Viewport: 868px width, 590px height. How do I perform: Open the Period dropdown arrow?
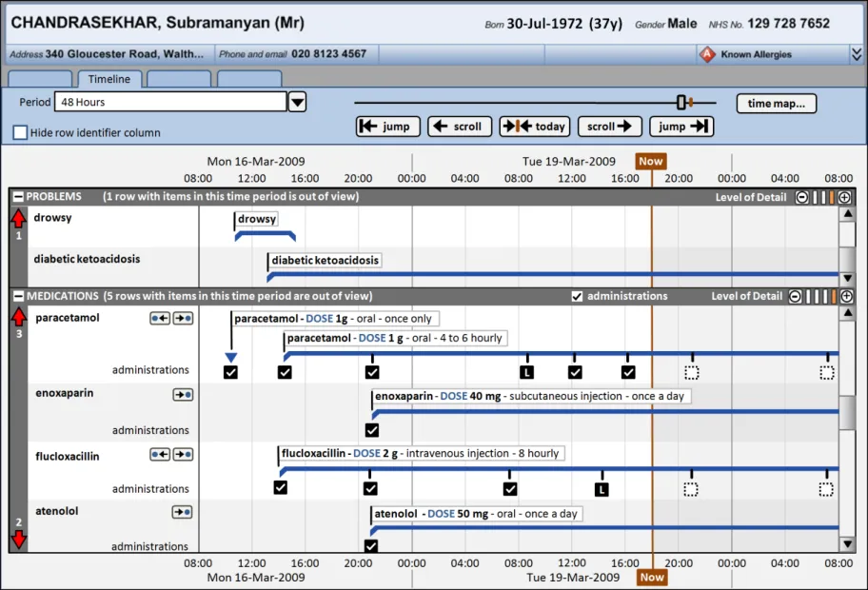point(297,102)
